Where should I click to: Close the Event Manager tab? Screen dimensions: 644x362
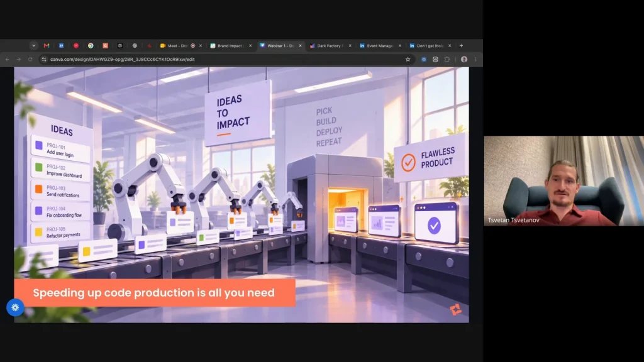[400, 45]
